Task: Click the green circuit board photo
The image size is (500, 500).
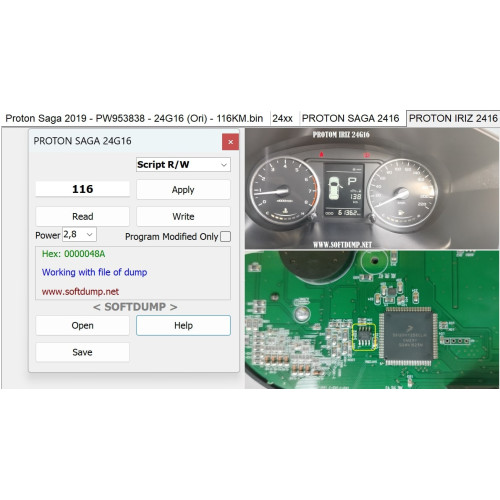Action: pyautogui.click(x=372, y=320)
